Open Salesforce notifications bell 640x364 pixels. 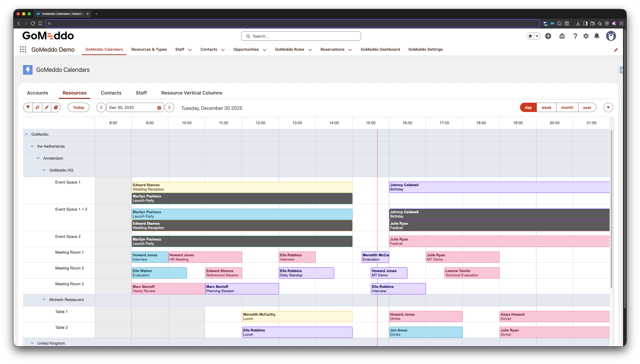click(597, 36)
